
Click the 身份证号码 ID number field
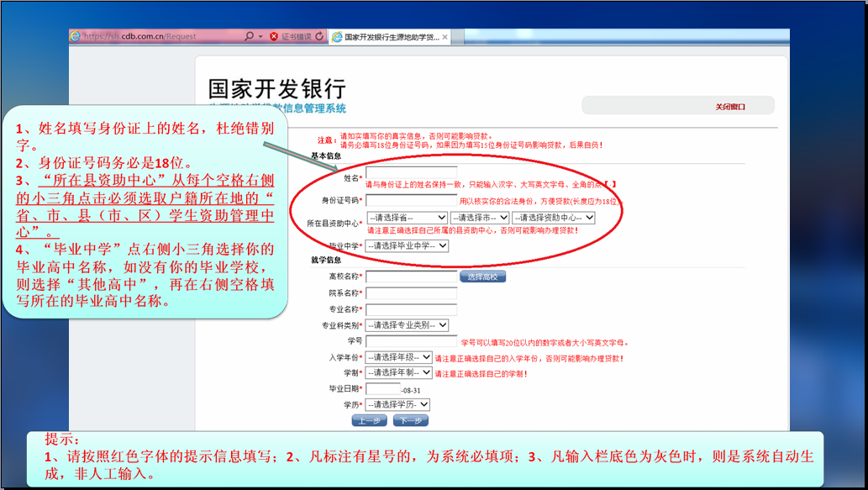(411, 201)
